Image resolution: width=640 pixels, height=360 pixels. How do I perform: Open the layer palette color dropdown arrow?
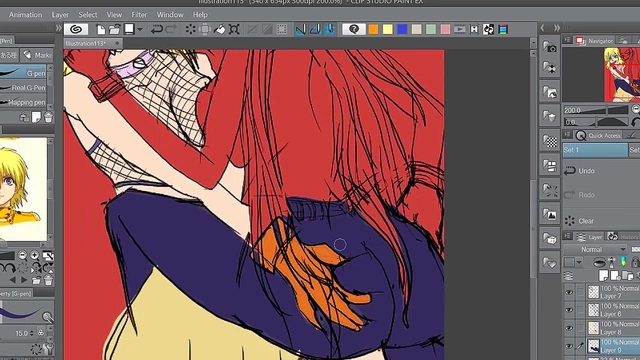tap(579, 262)
